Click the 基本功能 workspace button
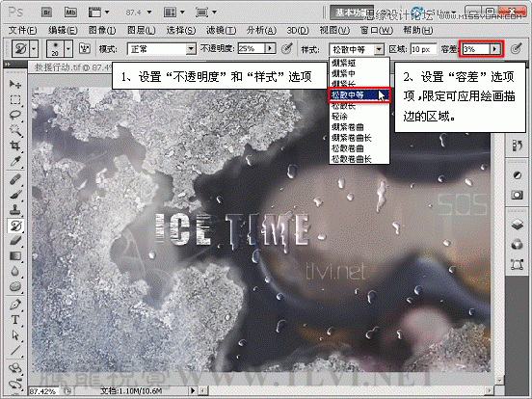This screenshot has height=399, width=532. tap(352, 13)
